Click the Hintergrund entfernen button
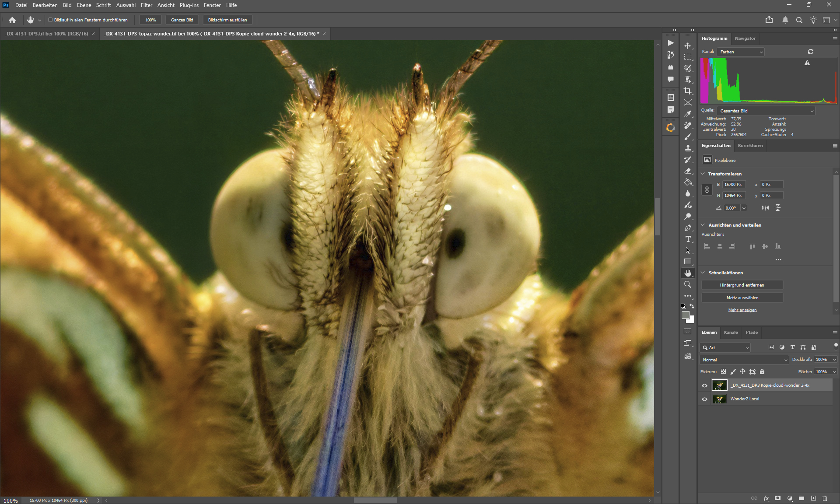 click(x=742, y=285)
